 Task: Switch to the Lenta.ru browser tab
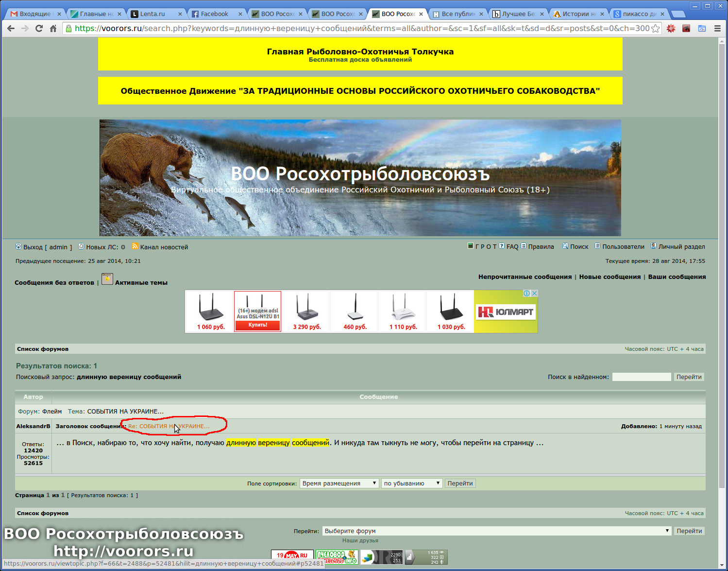(152, 14)
